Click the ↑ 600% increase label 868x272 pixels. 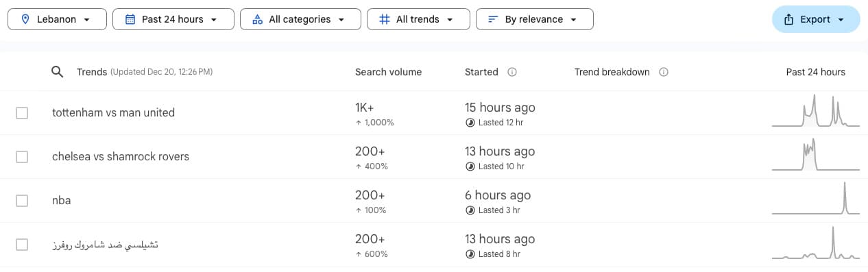tap(372, 254)
